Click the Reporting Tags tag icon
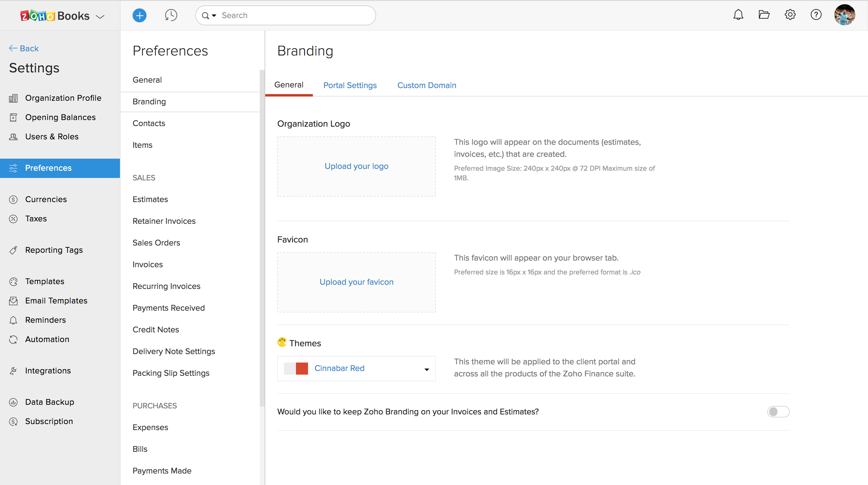Image resolution: width=868 pixels, height=485 pixels. coord(13,250)
